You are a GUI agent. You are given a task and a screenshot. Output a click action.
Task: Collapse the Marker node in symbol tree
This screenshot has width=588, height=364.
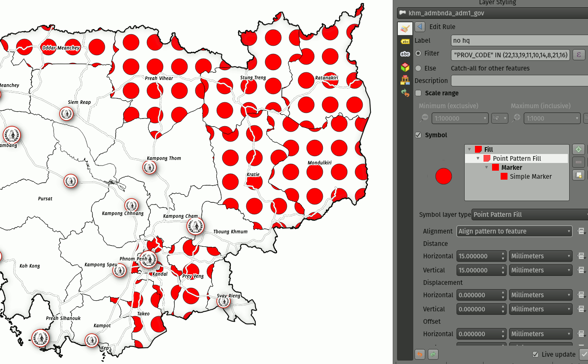[487, 167]
